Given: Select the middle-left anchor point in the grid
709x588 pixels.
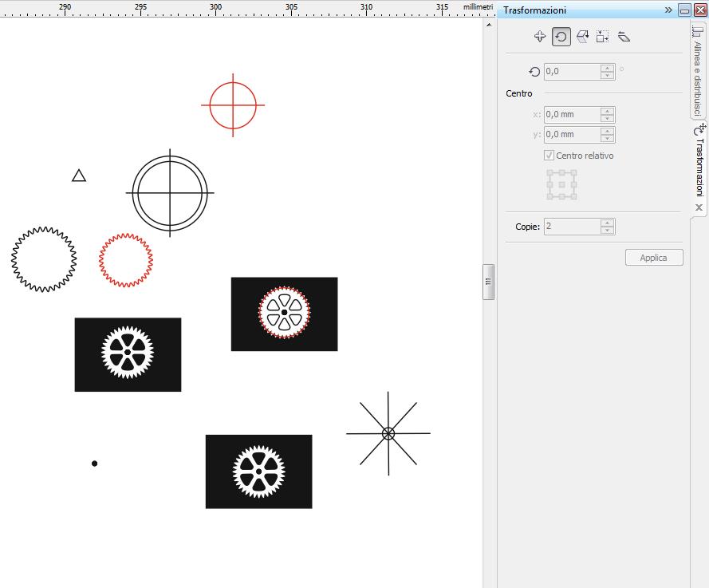Looking at the screenshot, I should pyautogui.click(x=549, y=184).
